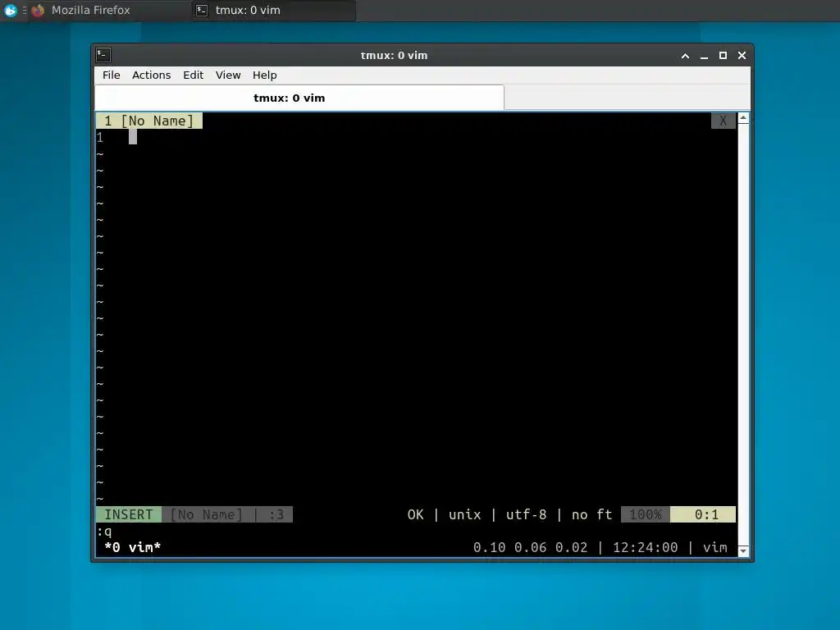Click the terminal icon in the window title bar

[x=103, y=55]
